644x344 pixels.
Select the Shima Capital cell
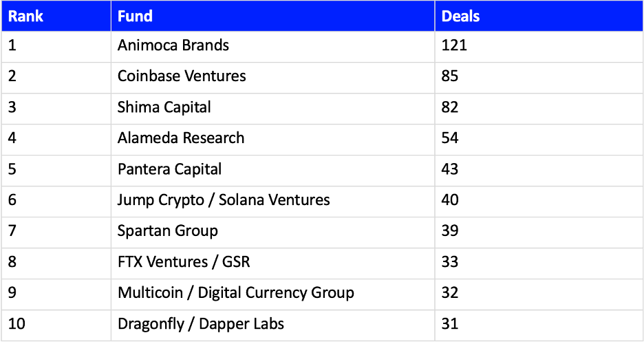pos(272,109)
